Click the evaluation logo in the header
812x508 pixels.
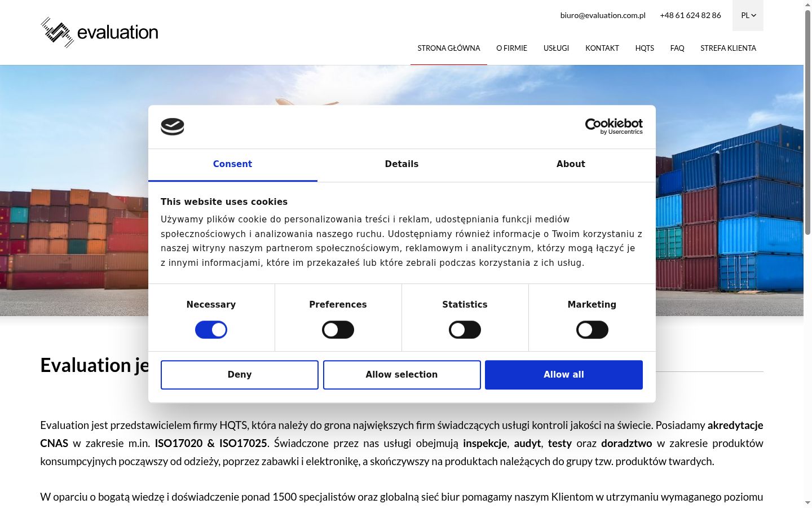coord(99,32)
